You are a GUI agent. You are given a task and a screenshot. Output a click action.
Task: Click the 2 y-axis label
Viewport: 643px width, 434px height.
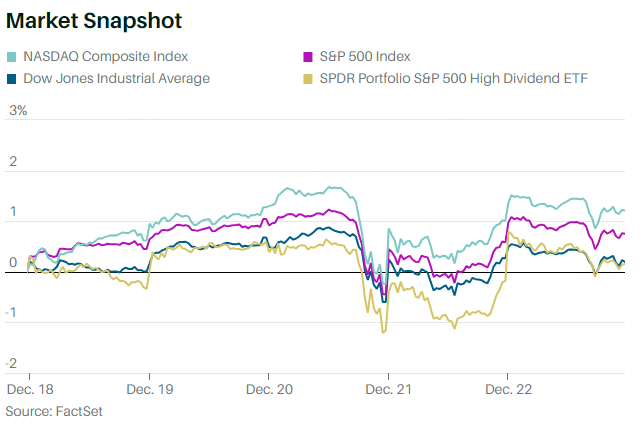point(13,161)
